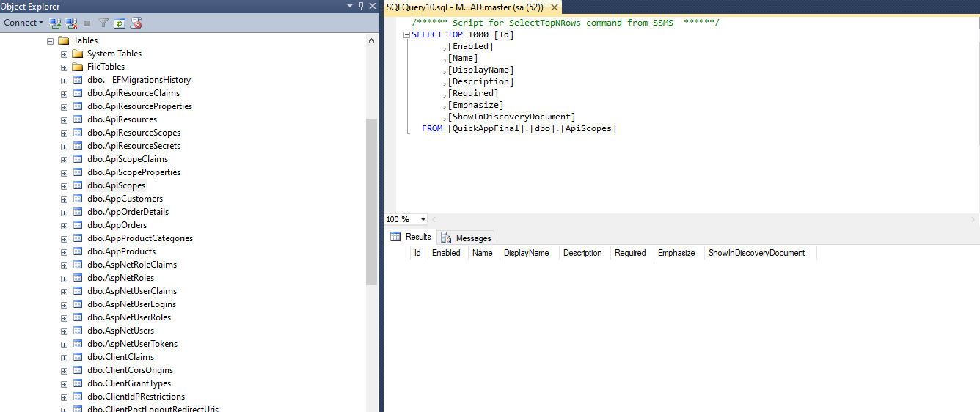The image size is (980, 412).
Task: Select the dbo.ApiResourceSecrets tree row
Action: click(134, 146)
